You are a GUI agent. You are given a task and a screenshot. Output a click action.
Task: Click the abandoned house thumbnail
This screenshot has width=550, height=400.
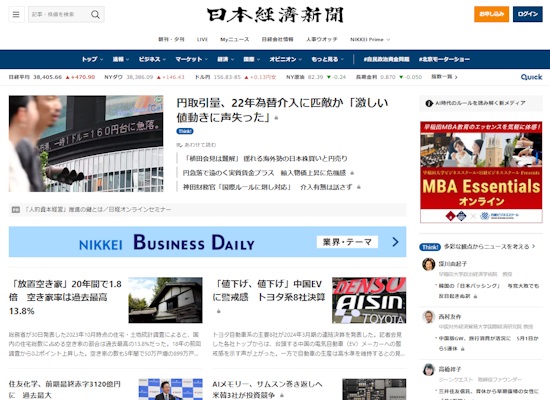pos(165,300)
